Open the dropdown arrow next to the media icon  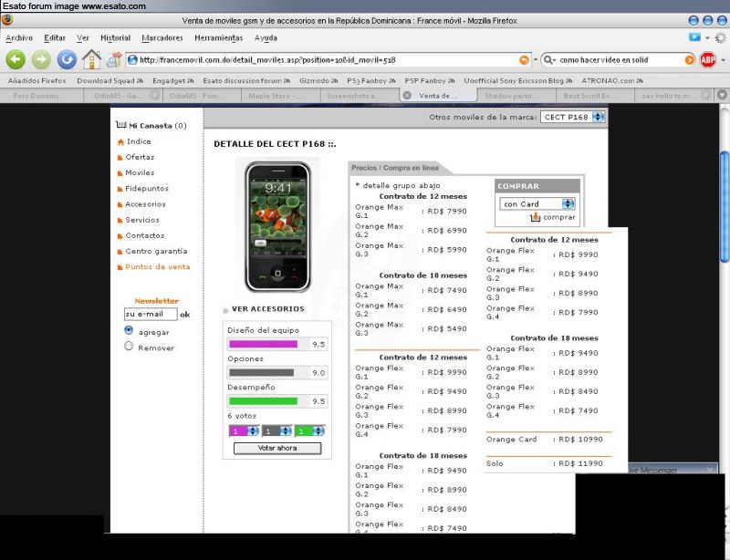click(x=707, y=37)
